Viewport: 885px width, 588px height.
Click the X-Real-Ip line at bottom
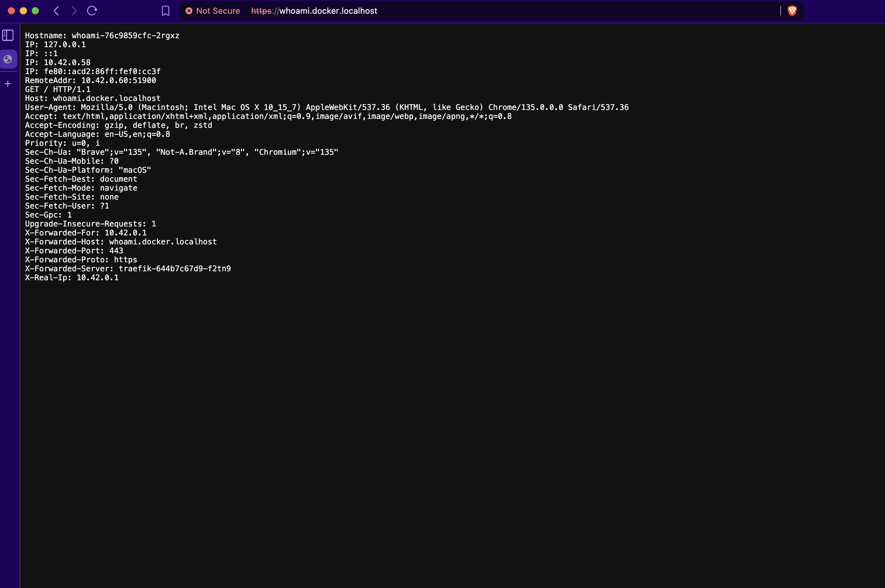coord(72,278)
